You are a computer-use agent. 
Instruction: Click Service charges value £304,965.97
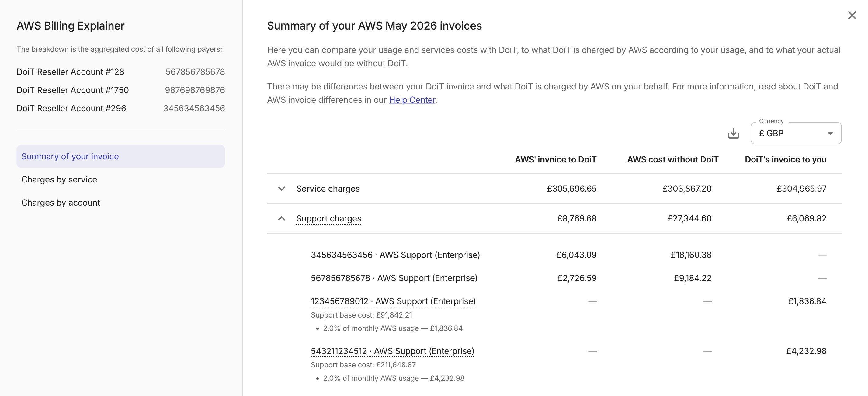[801, 189]
